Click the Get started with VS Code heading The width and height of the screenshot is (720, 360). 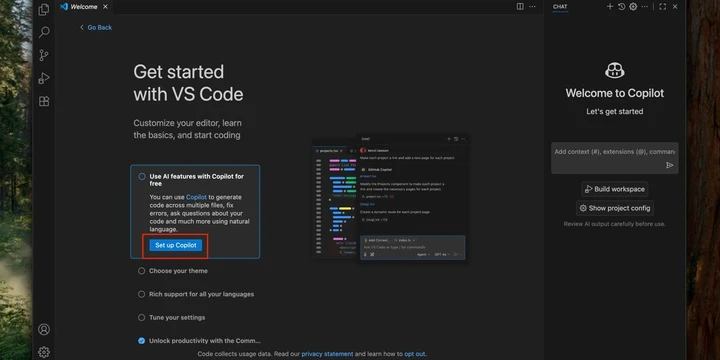coord(188,83)
